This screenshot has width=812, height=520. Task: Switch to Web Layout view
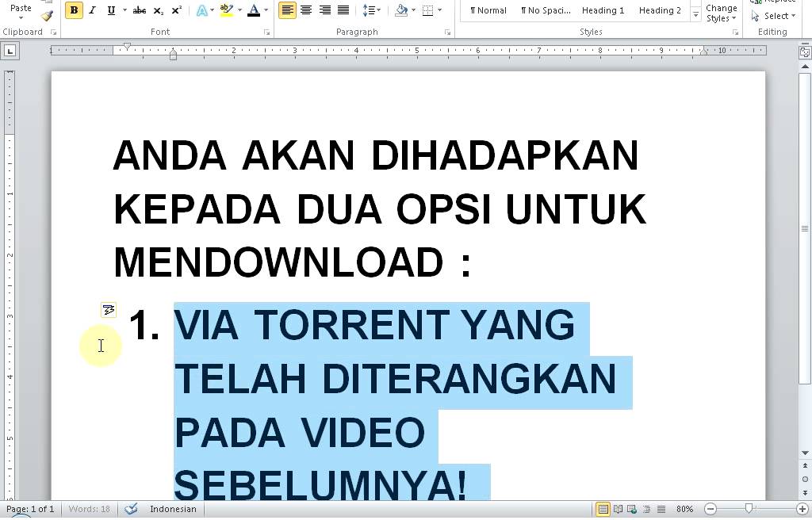pyautogui.click(x=632, y=509)
